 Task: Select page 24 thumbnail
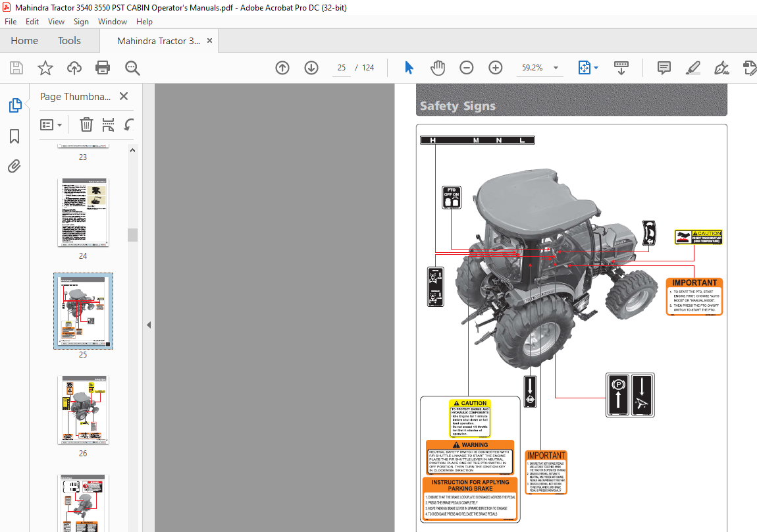(83, 213)
